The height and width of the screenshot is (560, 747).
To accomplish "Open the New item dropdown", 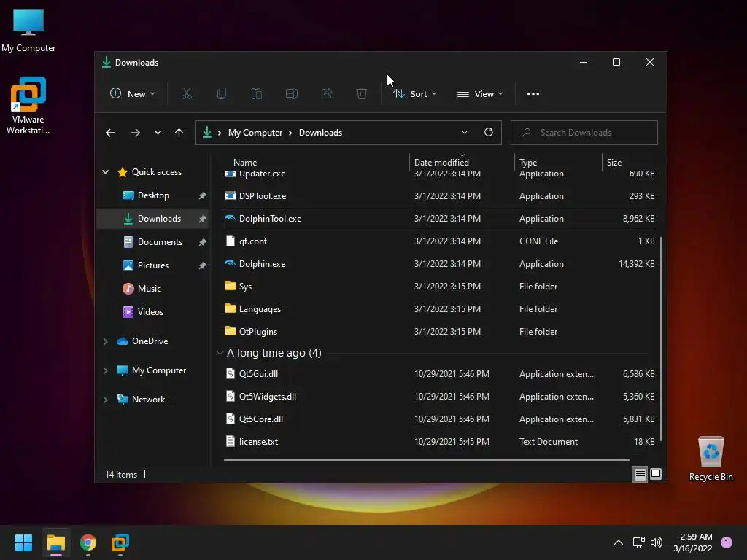I will [x=133, y=94].
